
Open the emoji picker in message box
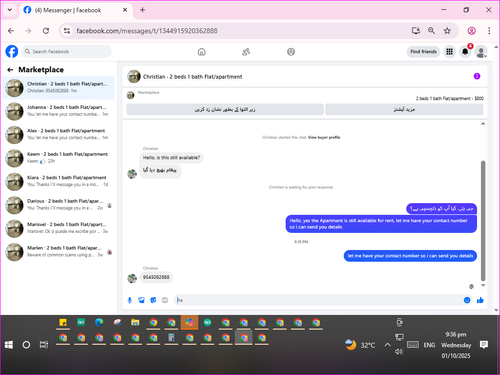coord(467,300)
